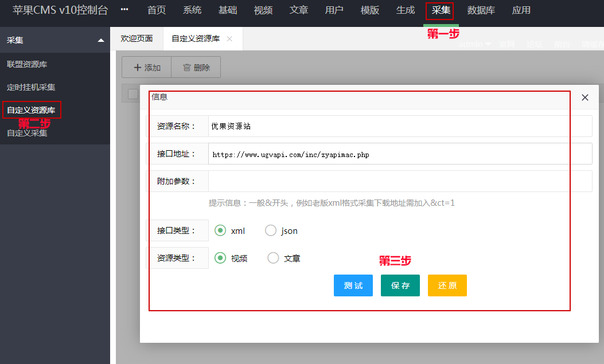This screenshot has height=364, width=604.
Task: Click the 苹果CMS v10控制台 title
Action: tap(60, 10)
